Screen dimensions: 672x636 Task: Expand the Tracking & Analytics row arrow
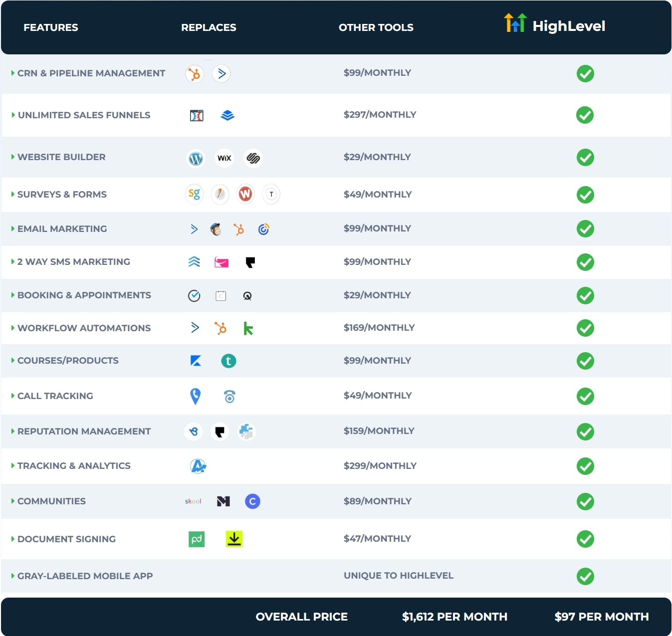13,466
